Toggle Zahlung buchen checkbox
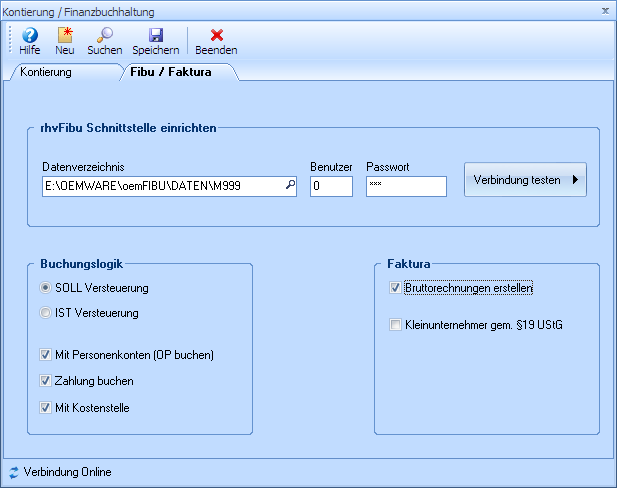The image size is (617, 488). [x=46, y=381]
